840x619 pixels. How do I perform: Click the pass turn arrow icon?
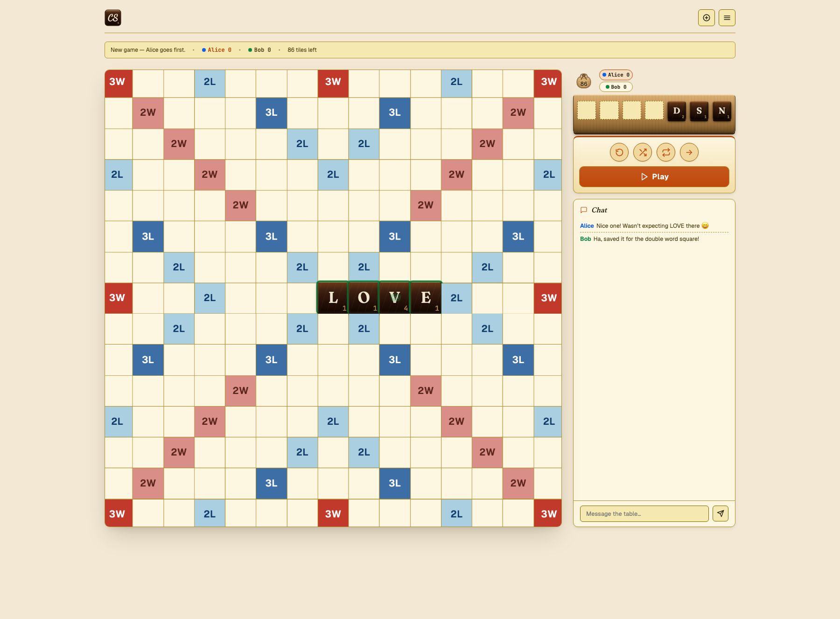click(x=689, y=152)
